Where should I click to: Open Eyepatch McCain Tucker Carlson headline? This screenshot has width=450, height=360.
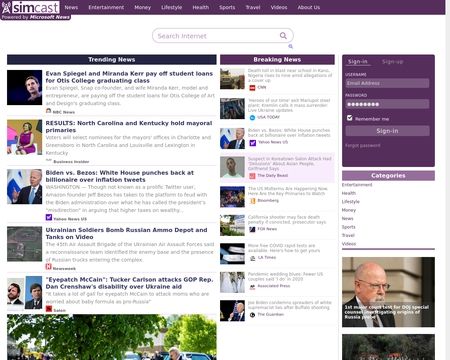pos(129,283)
